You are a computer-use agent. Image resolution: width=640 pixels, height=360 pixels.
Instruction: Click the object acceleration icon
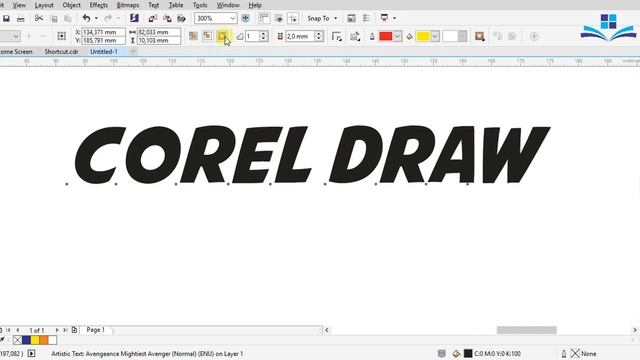tap(480, 36)
